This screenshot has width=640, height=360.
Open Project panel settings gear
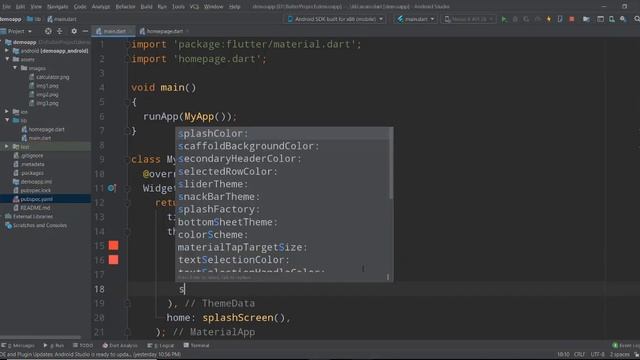pos(74,31)
